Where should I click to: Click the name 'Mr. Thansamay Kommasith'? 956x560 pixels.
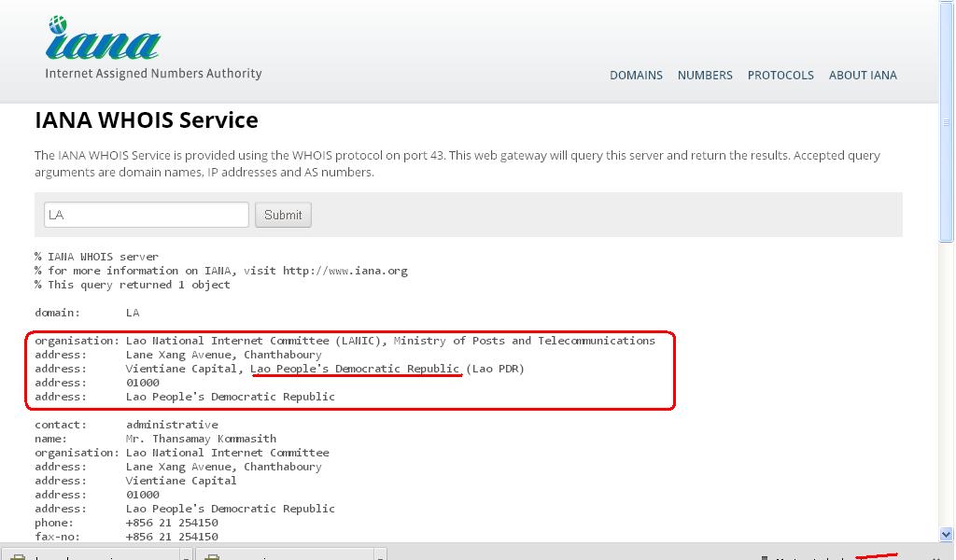tap(201, 439)
